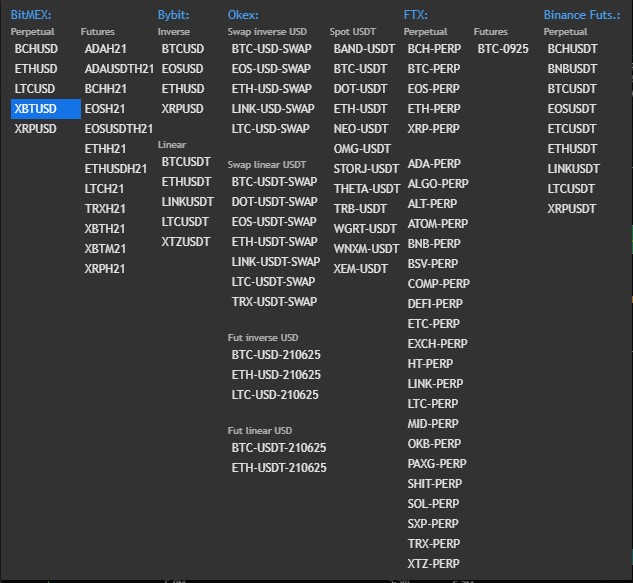Pick MID-PERP on FTX
The height and width of the screenshot is (583, 633).
tap(433, 424)
